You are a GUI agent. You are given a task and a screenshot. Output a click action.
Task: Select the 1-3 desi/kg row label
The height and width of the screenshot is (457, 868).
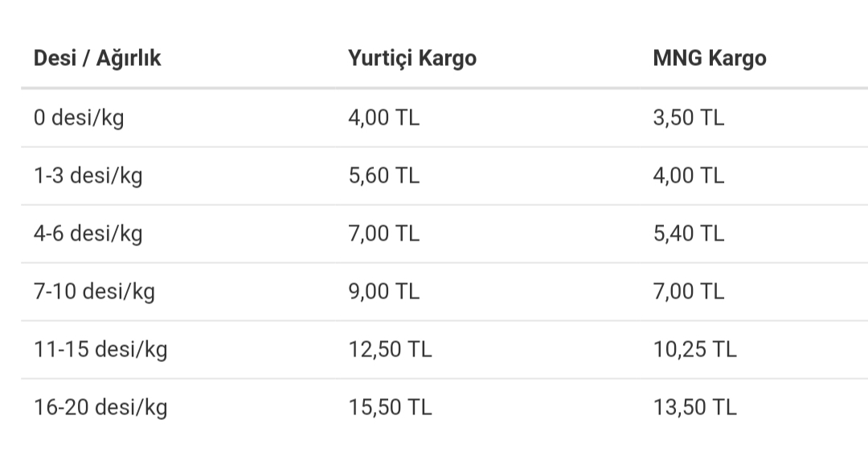88,176
